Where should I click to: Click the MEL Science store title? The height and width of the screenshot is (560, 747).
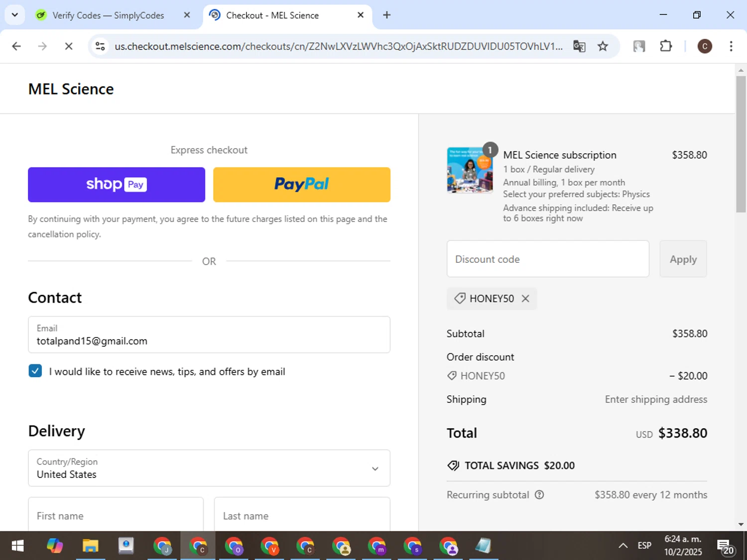pyautogui.click(x=71, y=89)
